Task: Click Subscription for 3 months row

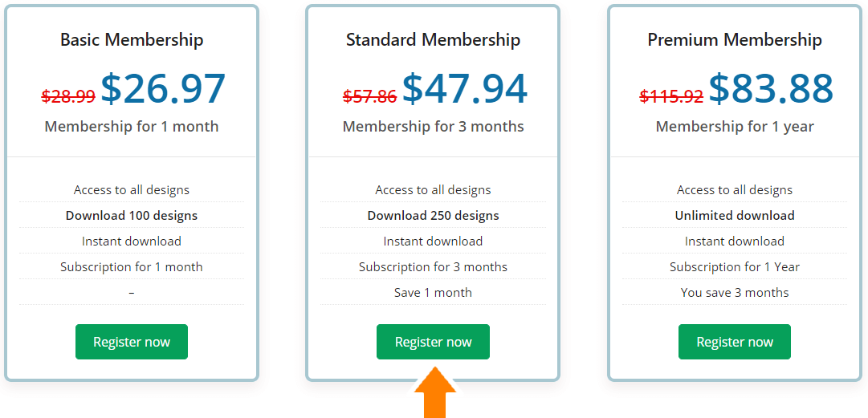Action: tap(433, 266)
